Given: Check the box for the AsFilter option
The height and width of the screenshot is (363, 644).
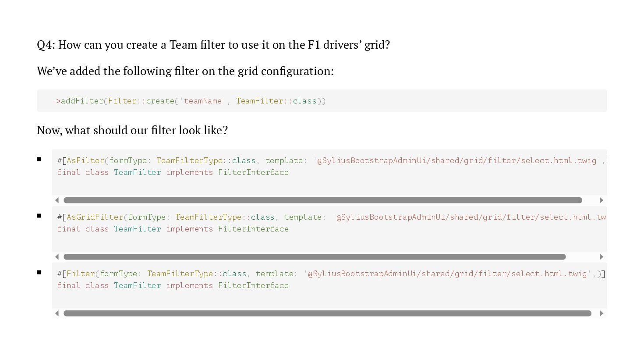Looking at the screenshot, I should [39, 160].
